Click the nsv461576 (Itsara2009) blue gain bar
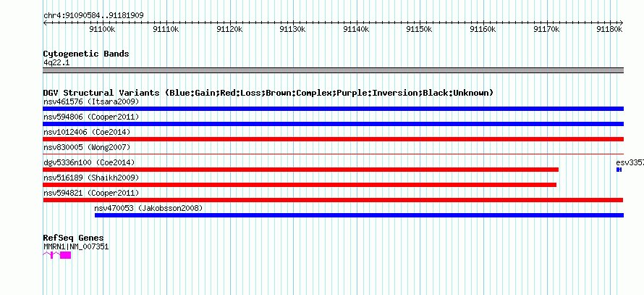The image size is (644, 295). (333, 109)
